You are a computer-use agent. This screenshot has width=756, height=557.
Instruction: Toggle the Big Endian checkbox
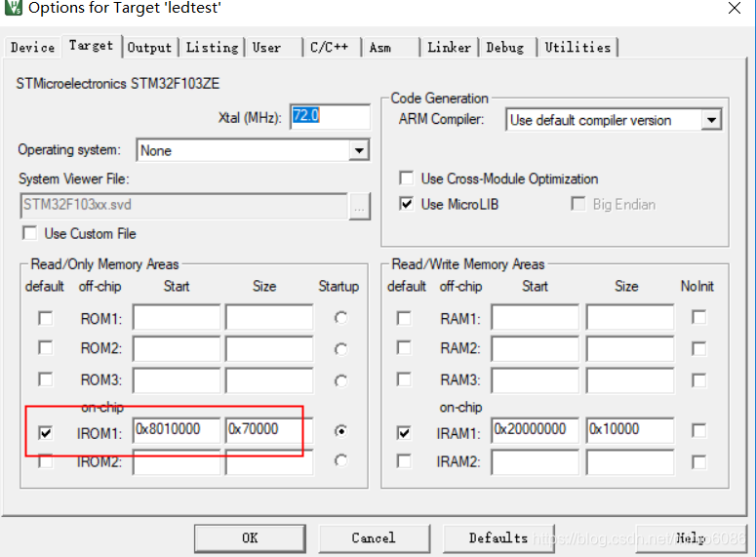(x=577, y=204)
